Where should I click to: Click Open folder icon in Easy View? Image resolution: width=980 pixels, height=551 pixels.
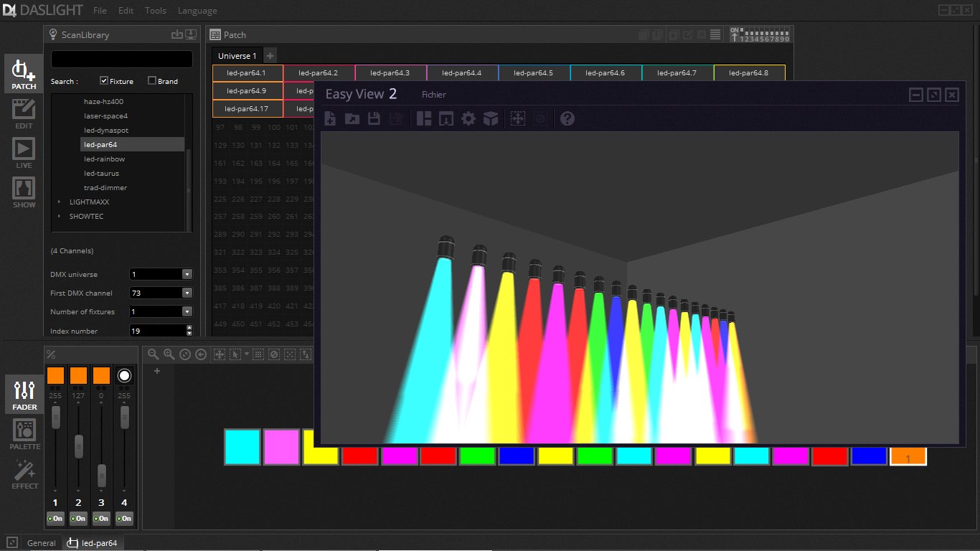tap(352, 118)
